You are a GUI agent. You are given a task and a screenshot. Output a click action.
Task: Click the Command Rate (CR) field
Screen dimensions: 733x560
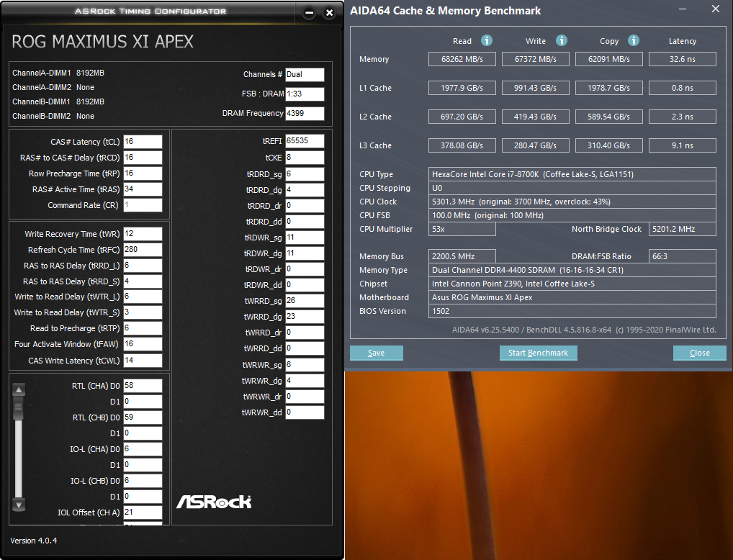(143, 205)
